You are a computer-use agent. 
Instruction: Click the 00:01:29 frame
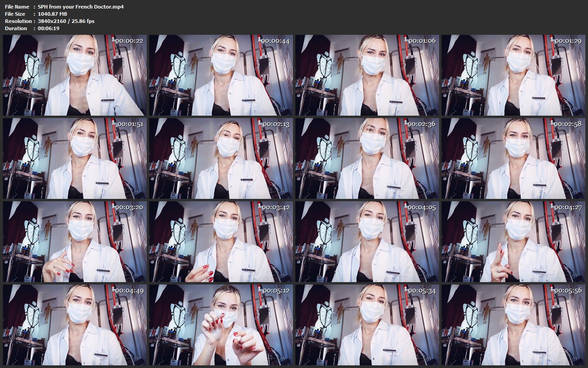click(513, 76)
